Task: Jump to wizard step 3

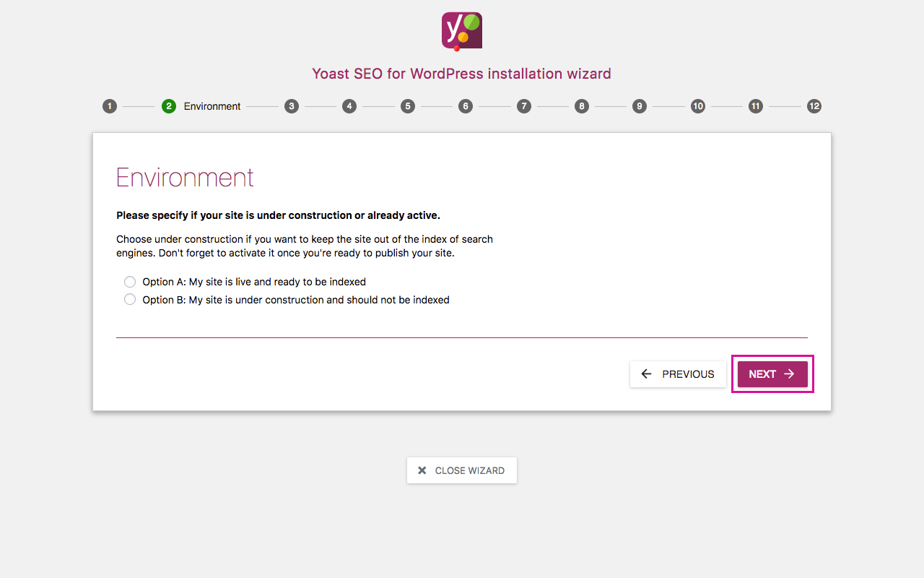Action: [x=292, y=106]
